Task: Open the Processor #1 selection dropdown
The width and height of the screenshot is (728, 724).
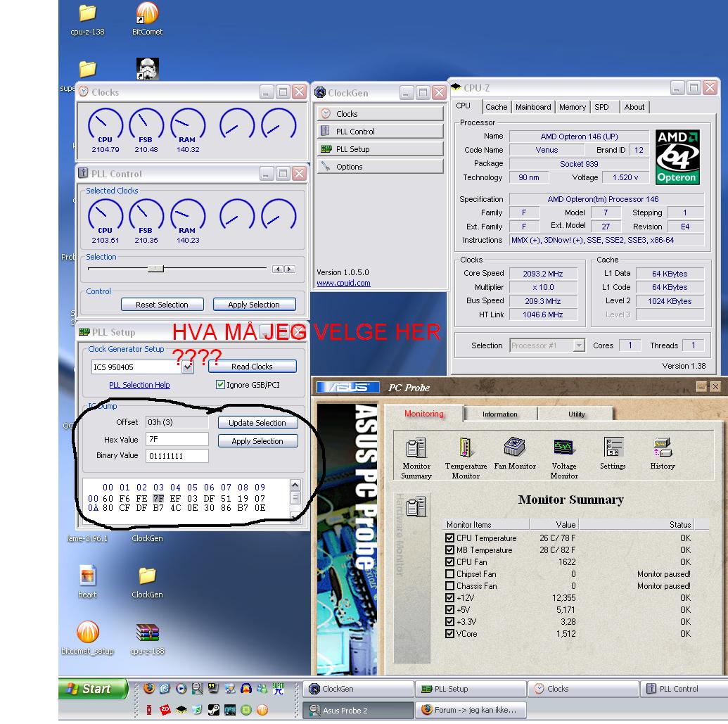Action: [578, 345]
